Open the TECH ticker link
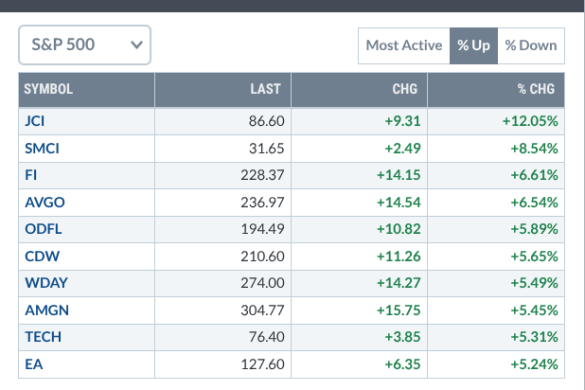This screenshot has width=585, height=390. [x=43, y=337]
